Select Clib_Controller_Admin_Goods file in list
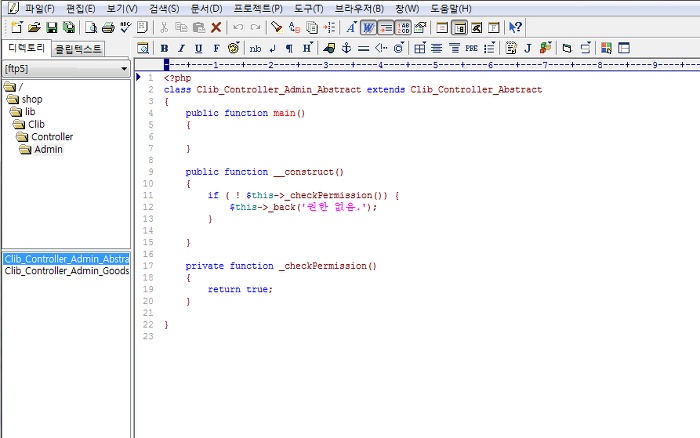Viewport: 700px width, 438px height. (x=66, y=271)
